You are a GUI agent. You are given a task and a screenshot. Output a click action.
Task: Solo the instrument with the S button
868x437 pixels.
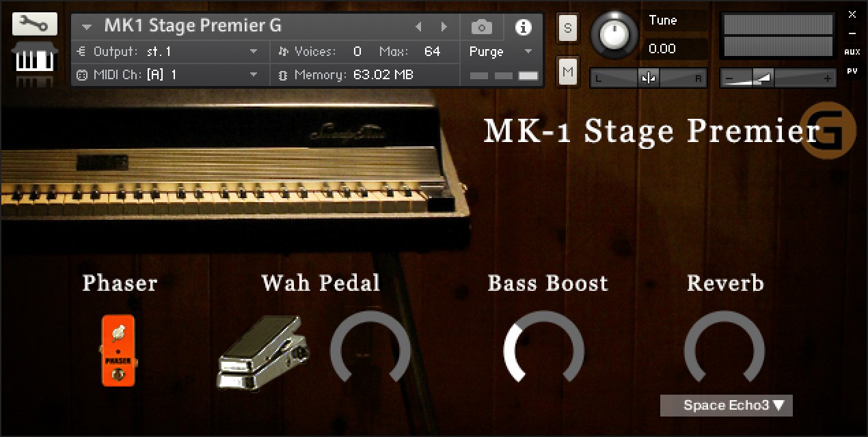[568, 28]
